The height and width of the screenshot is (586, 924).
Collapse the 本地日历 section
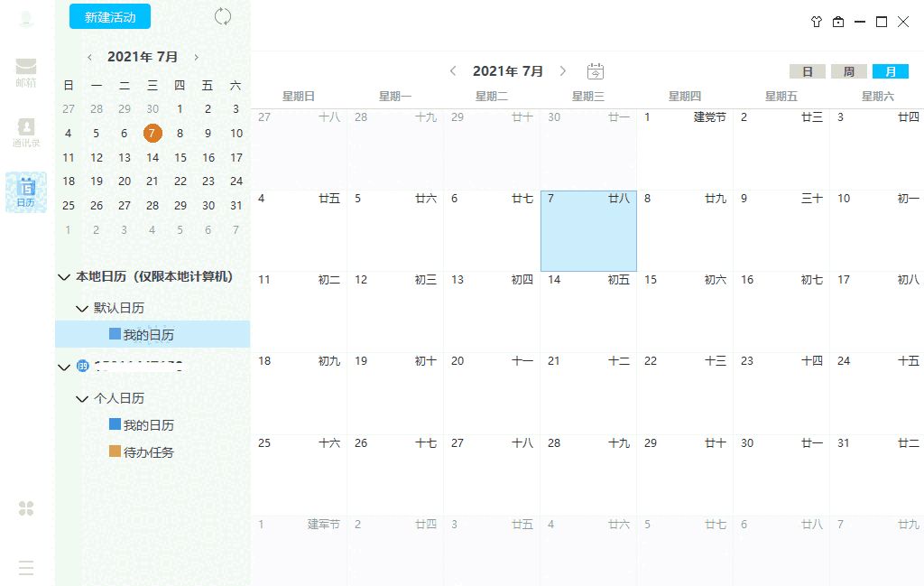(63, 277)
